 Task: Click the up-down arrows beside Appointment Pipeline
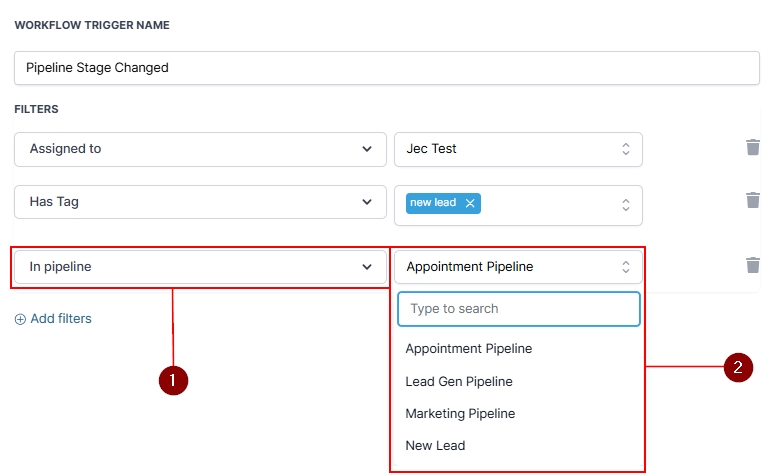[x=626, y=266]
